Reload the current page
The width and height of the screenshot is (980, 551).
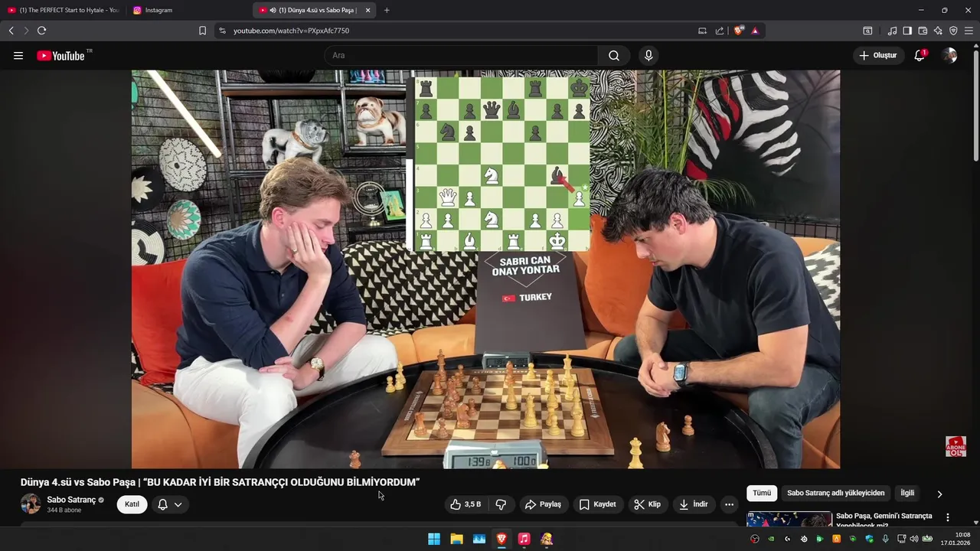41,31
